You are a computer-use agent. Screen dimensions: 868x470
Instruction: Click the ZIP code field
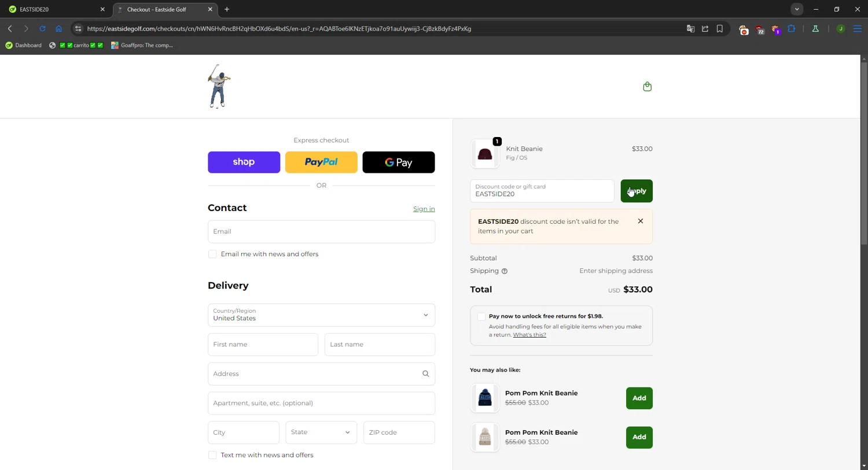pos(399,432)
